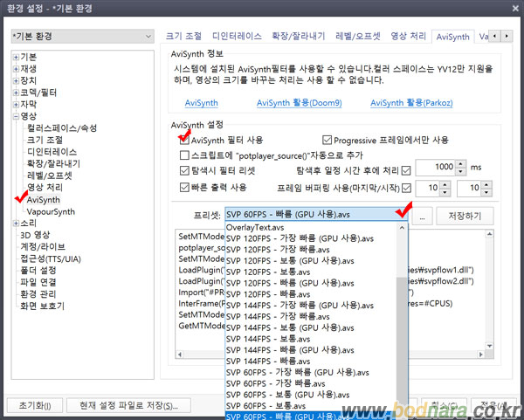The height and width of the screenshot is (420, 524).
Task: Open the AviSynth 활용(Doom9) link
Action: (299, 103)
